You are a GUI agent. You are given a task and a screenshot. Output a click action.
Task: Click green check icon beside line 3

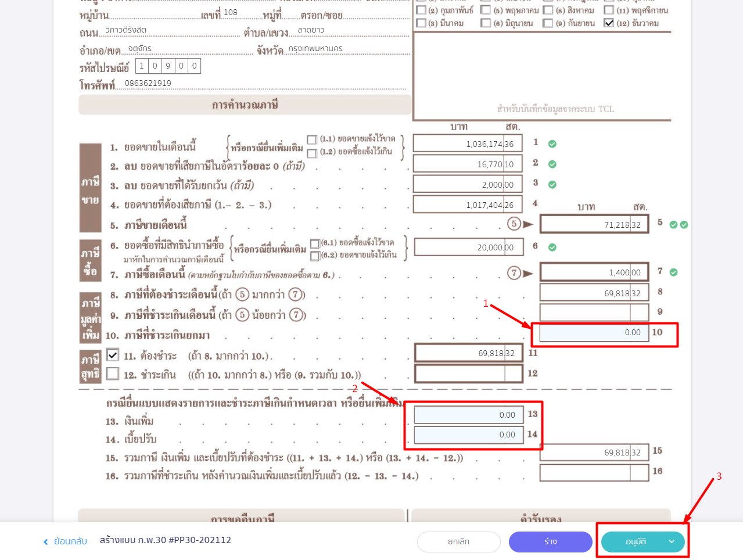click(552, 185)
